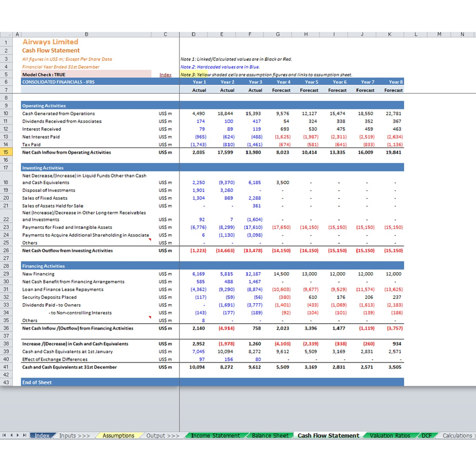Open the Inputs >>> sheet tab

coord(75,436)
